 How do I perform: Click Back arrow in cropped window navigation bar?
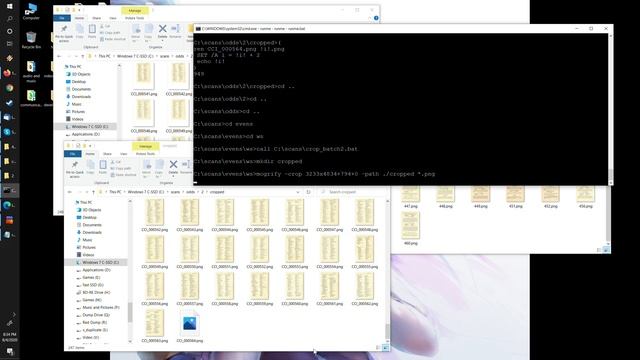[x=69, y=192]
